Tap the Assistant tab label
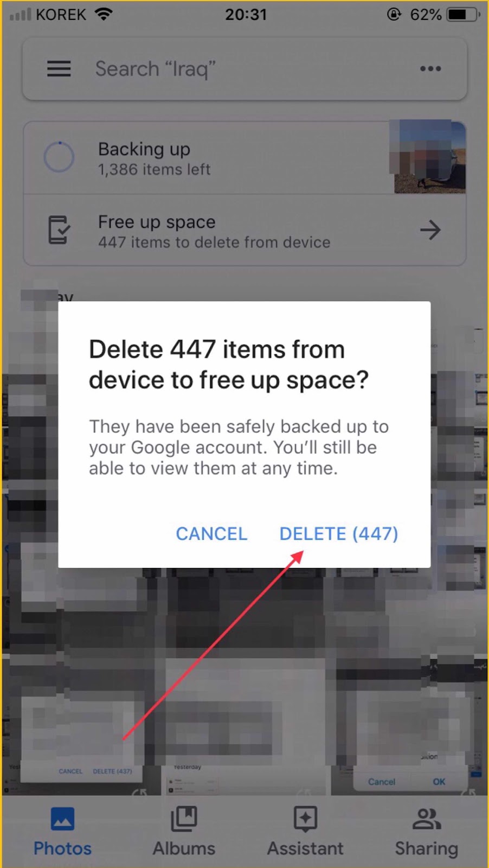Screen dimensions: 489x868 pos(305,848)
